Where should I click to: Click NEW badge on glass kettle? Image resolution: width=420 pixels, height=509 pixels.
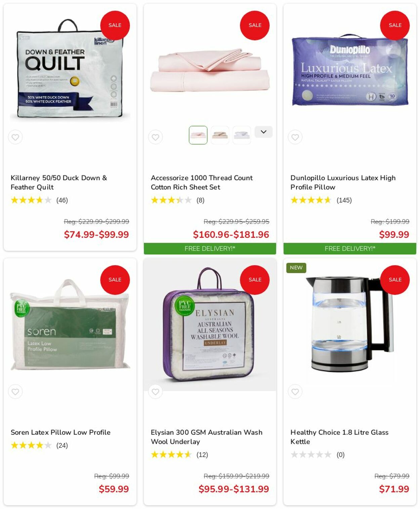coord(296,268)
